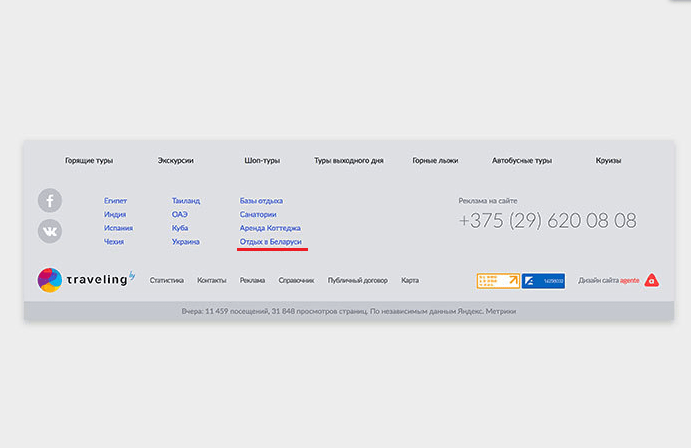Open the Публичный договор link
The height and width of the screenshot is (448, 691).
pos(358,281)
